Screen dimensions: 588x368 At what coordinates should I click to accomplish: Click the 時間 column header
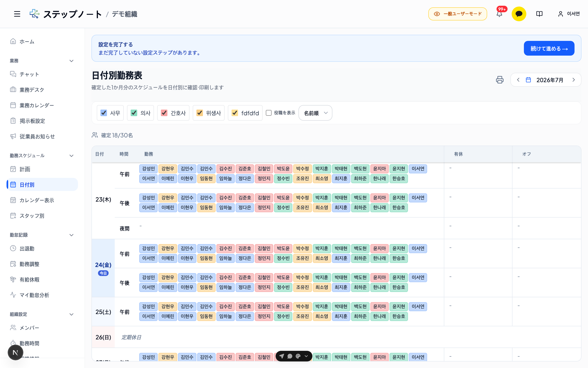pos(124,154)
